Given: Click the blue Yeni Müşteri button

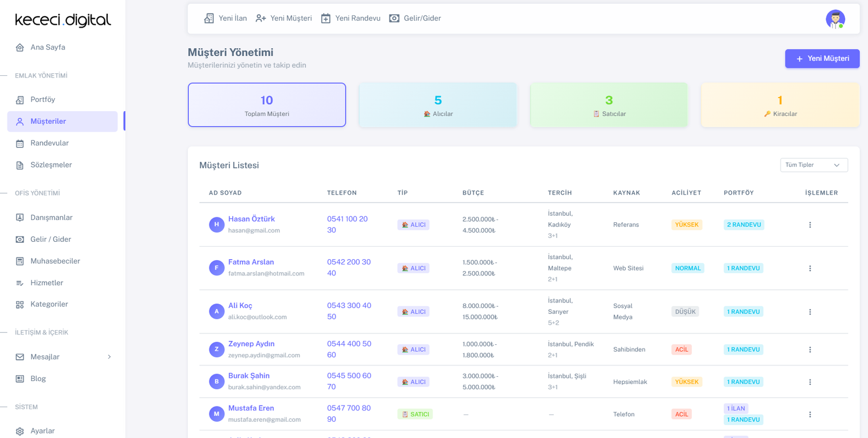Looking at the screenshot, I should point(822,59).
